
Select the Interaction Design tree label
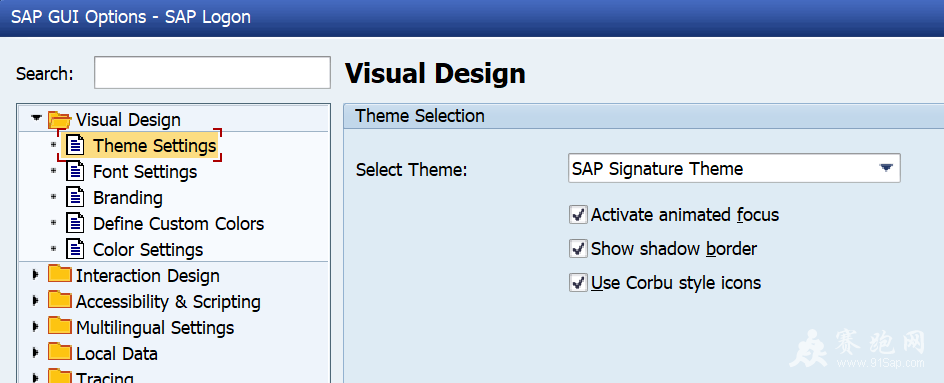tap(148, 276)
